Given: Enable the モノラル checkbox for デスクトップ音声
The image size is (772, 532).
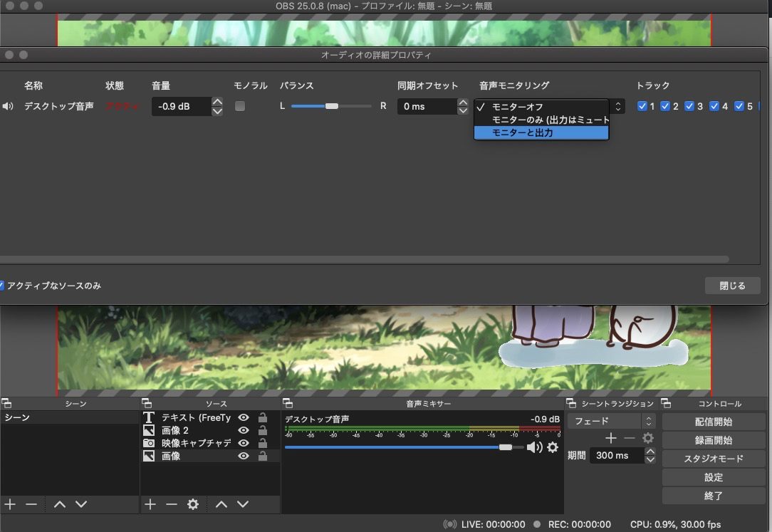Looking at the screenshot, I should 240,106.
